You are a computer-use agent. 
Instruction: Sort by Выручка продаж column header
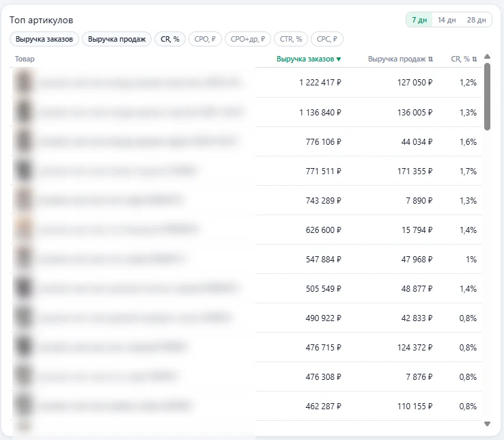pyautogui.click(x=400, y=59)
